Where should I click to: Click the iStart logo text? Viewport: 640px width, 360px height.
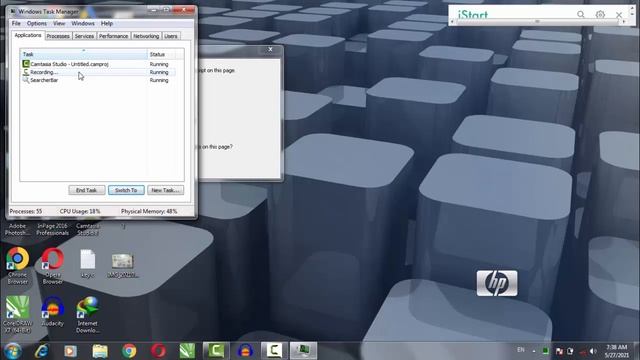click(473, 15)
